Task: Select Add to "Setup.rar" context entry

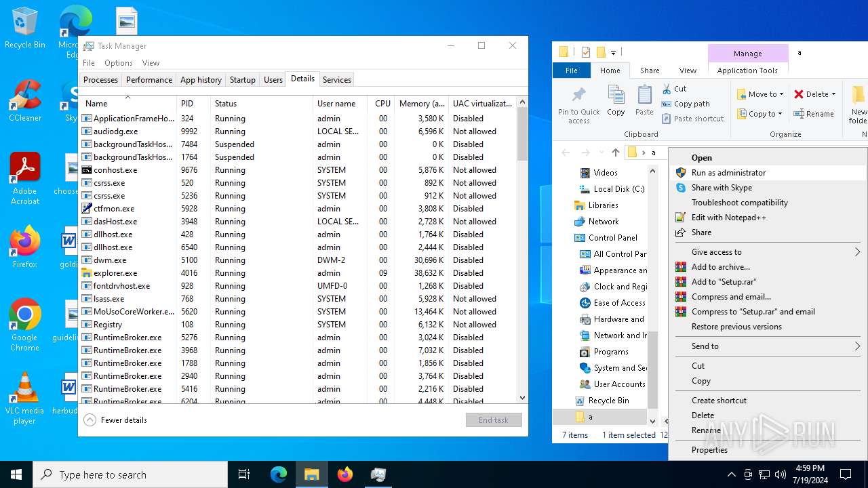Action: pos(768,282)
